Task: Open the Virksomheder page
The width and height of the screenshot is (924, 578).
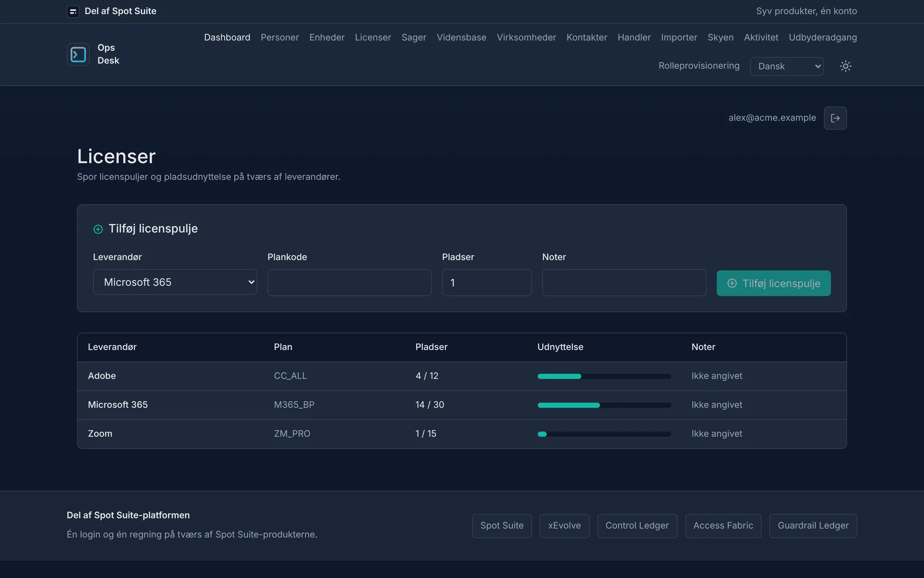Action: (x=526, y=37)
